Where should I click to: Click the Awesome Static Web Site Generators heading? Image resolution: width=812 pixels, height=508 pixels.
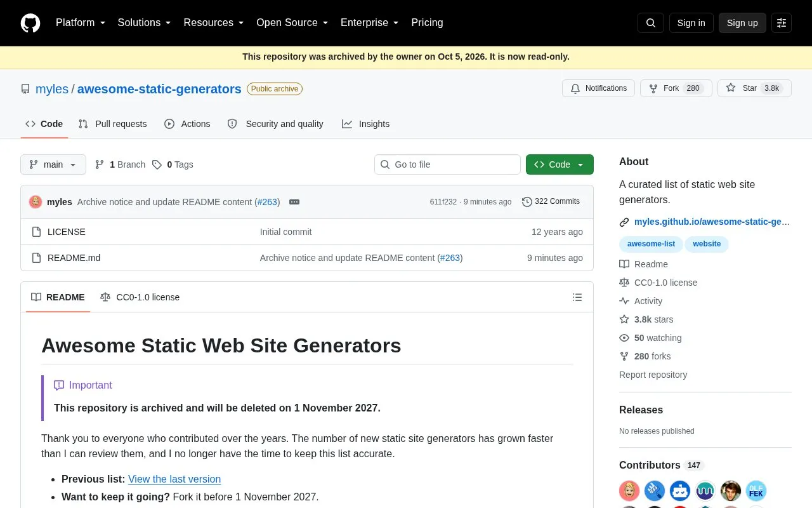pyautogui.click(x=221, y=345)
